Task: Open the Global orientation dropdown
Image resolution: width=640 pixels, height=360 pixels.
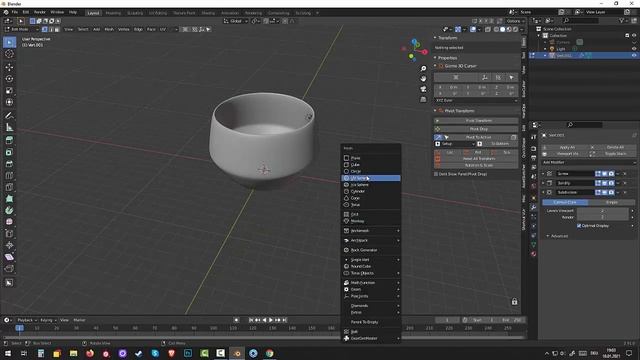Action: (236, 21)
